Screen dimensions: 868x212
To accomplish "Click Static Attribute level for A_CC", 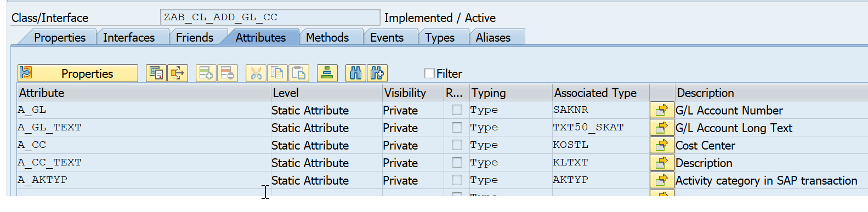I will (x=310, y=145).
